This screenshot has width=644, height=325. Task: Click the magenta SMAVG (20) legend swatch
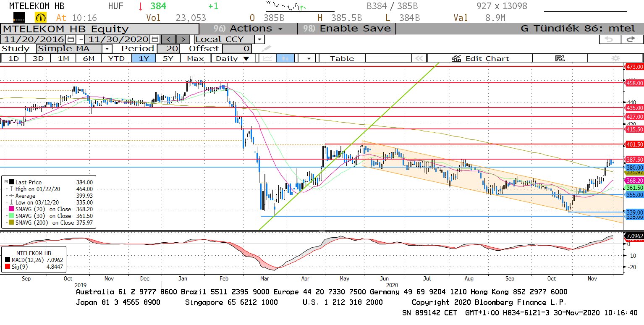click(11, 209)
